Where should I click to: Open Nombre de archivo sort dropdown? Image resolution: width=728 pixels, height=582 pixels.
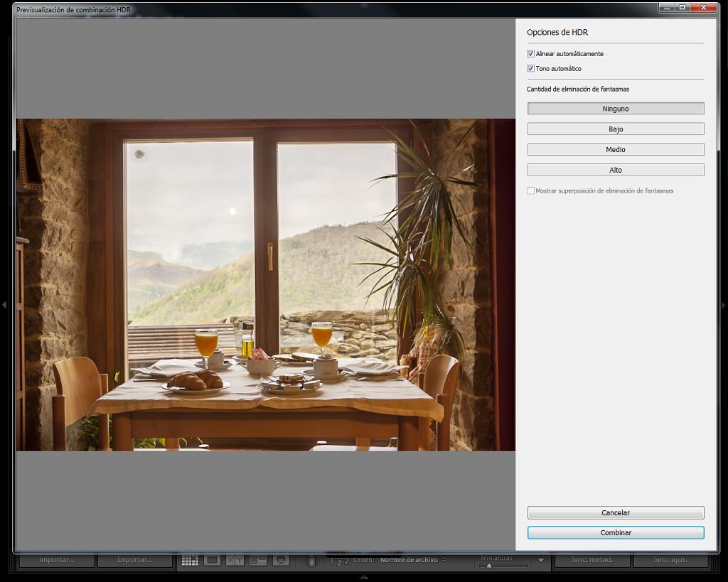[412, 560]
